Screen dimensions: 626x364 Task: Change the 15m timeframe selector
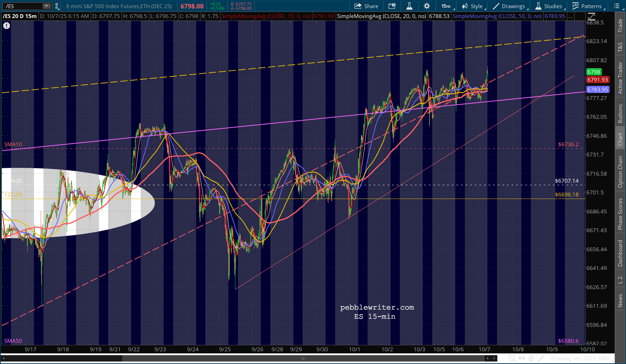pyautogui.click(x=446, y=6)
